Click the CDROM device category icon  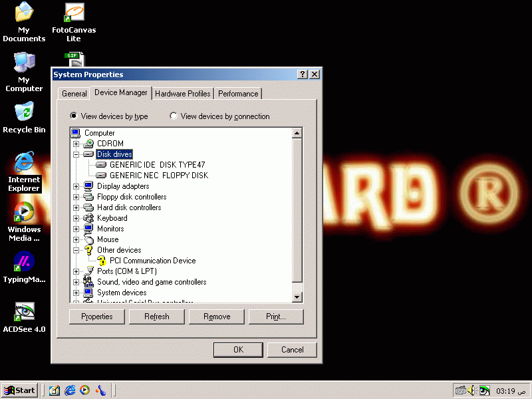(x=88, y=144)
